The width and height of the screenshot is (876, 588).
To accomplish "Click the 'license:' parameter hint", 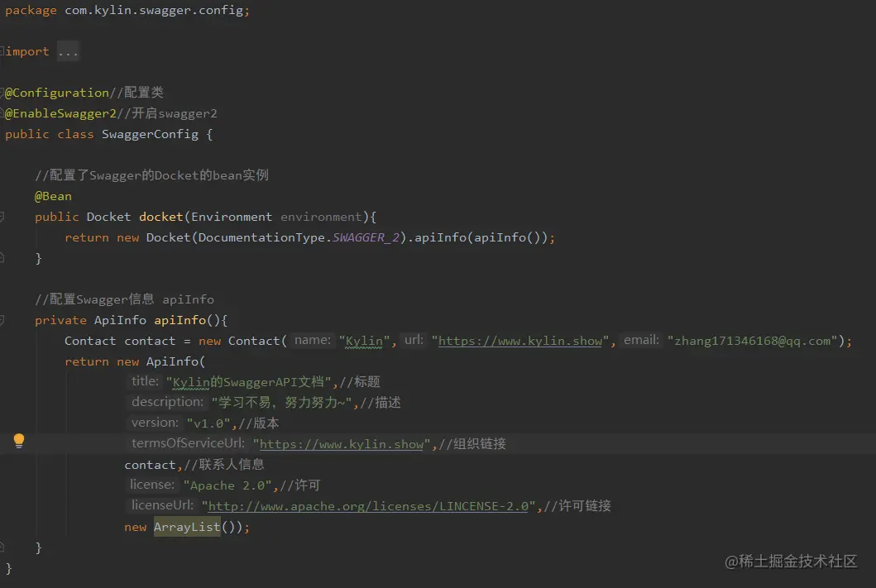I will [152, 484].
